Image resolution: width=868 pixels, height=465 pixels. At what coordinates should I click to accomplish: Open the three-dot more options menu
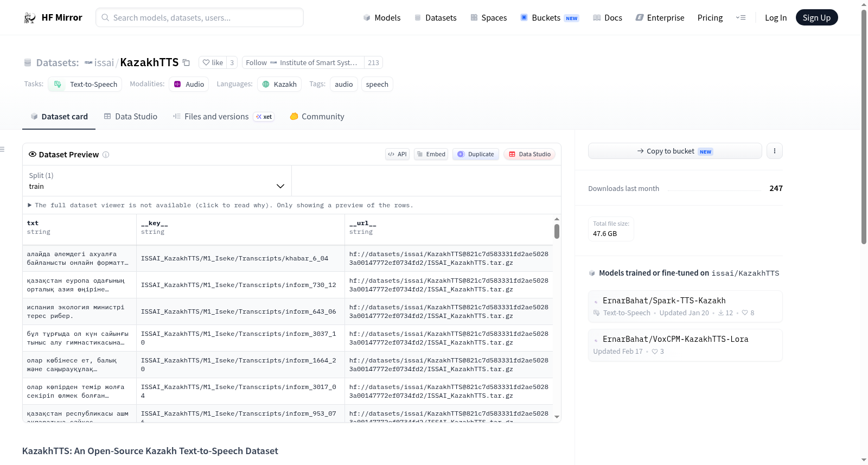coord(775,151)
